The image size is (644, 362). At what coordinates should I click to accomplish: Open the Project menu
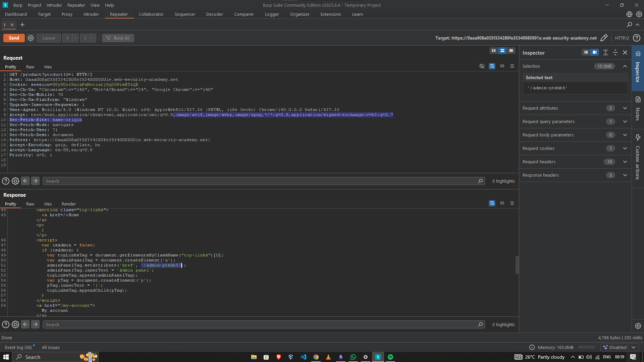[x=34, y=5]
